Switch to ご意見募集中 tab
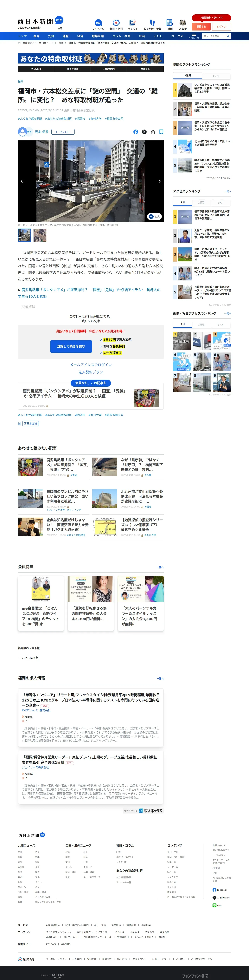Image resolution: width=249 pixels, height=980 pixels. point(109,69)
